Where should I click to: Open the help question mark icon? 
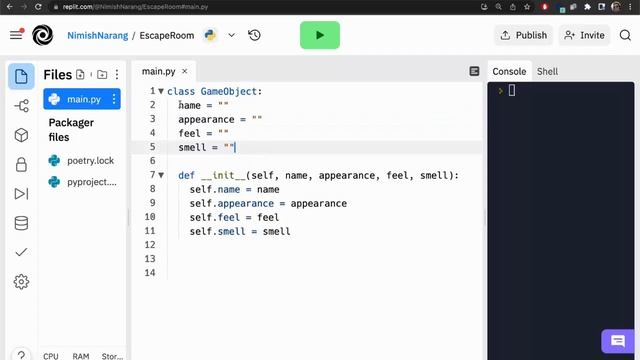point(21,354)
